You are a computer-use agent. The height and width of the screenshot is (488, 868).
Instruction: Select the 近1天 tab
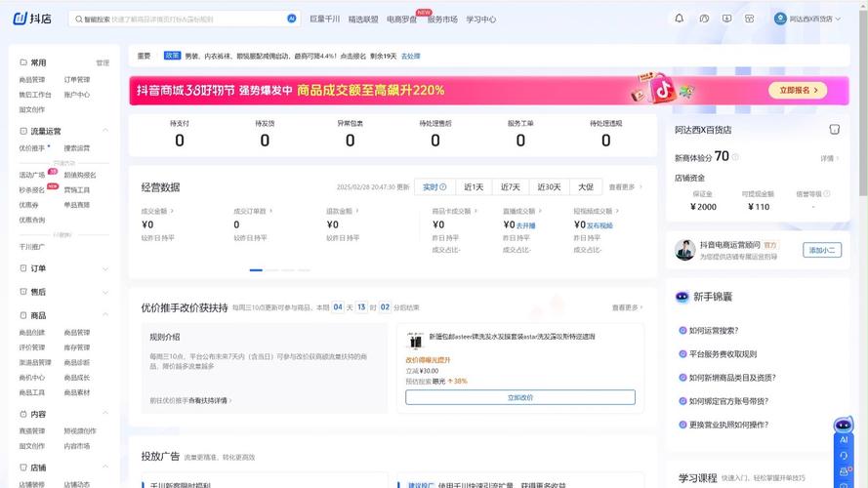[474, 187]
